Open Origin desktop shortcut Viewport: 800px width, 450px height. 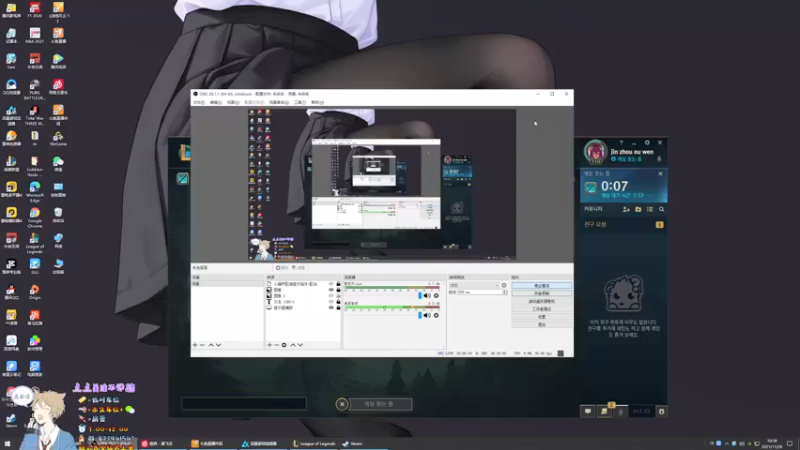coord(35,292)
